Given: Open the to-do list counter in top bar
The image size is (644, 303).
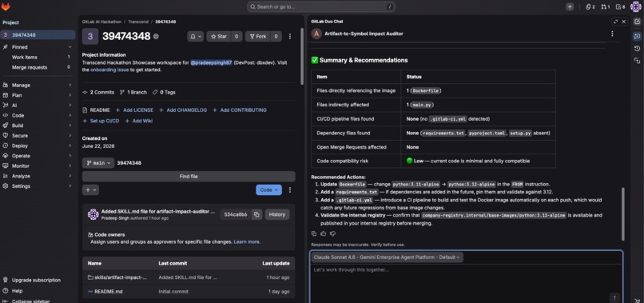Looking at the screenshot, I should [621, 7].
